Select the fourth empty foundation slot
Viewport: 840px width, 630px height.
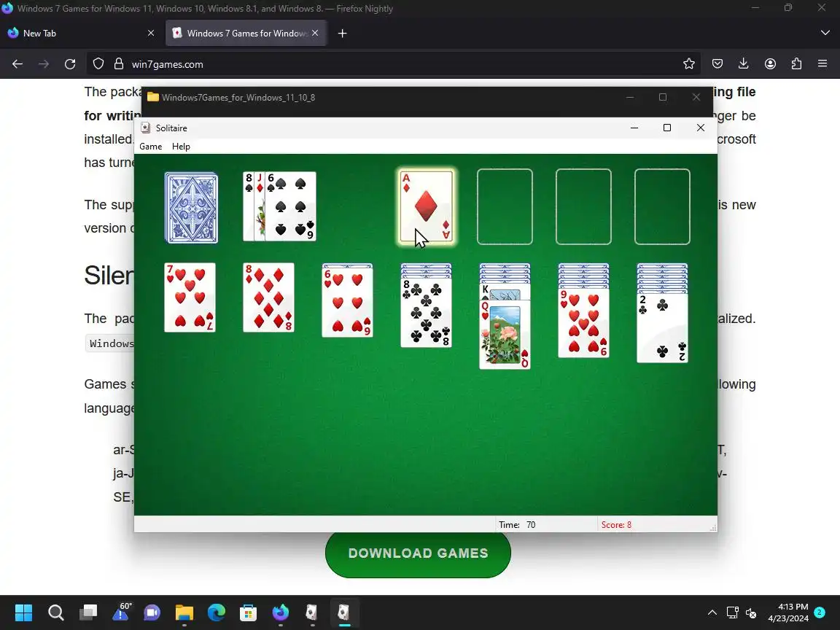pos(662,207)
